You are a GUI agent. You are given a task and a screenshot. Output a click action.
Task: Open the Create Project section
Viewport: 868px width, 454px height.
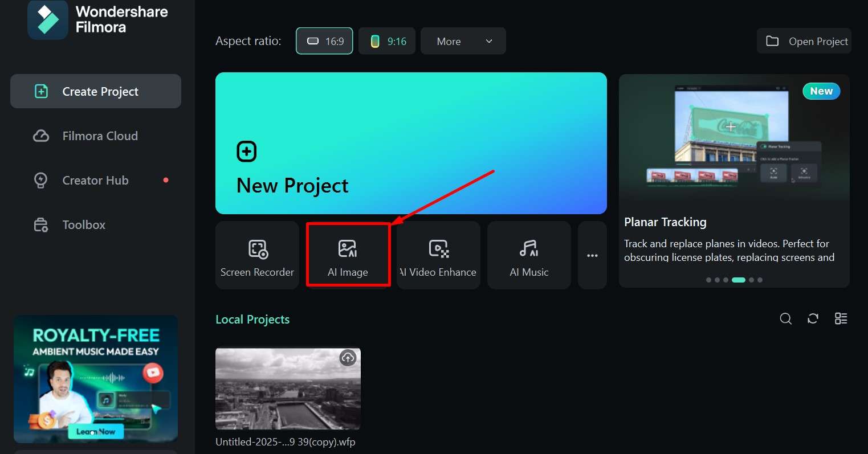point(96,91)
